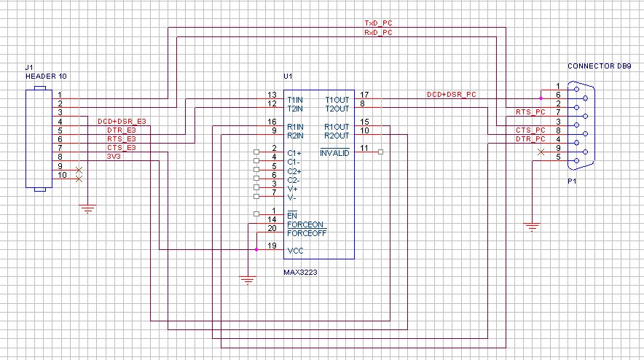Select the ground symbol near the DB9 connector
The image size is (644, 360).
coord(533,227)
